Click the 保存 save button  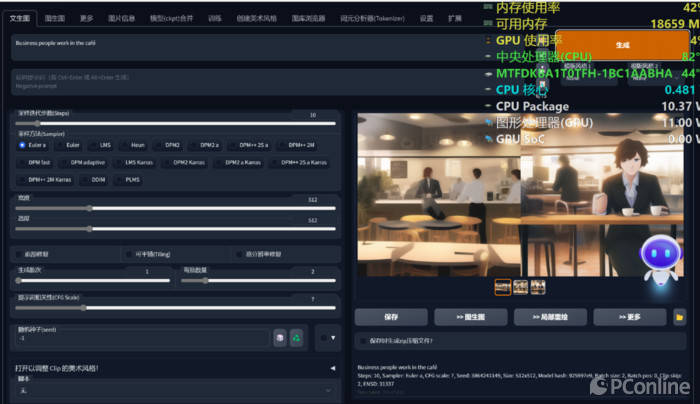(391, 316)
